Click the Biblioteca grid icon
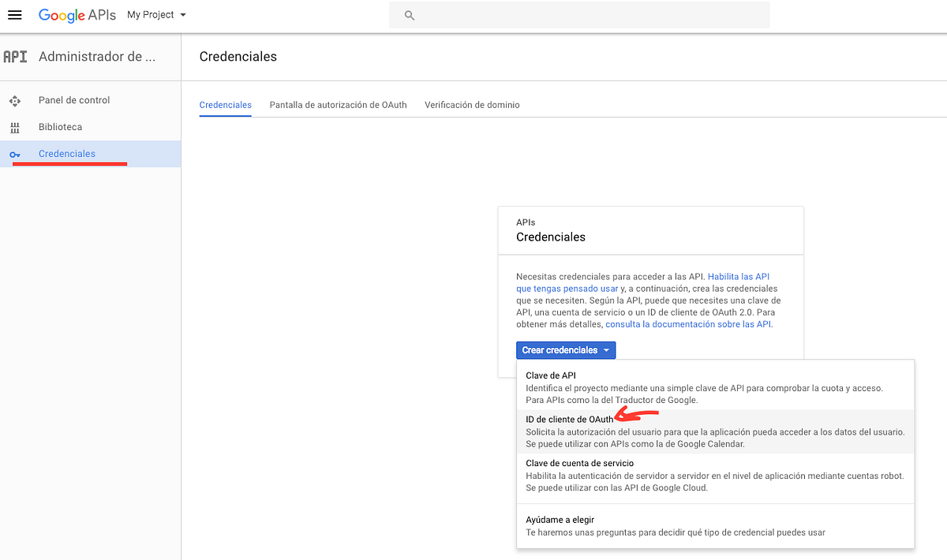 (x=16, y=126)
